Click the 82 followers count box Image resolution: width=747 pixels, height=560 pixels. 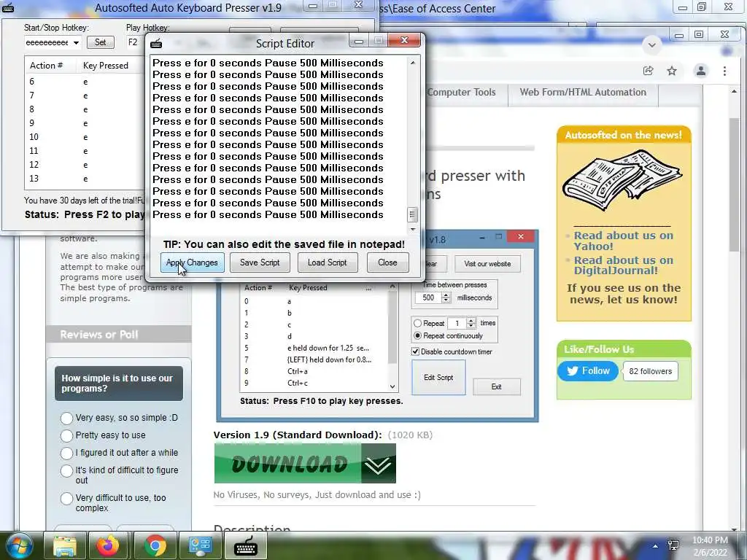(650, 371)
